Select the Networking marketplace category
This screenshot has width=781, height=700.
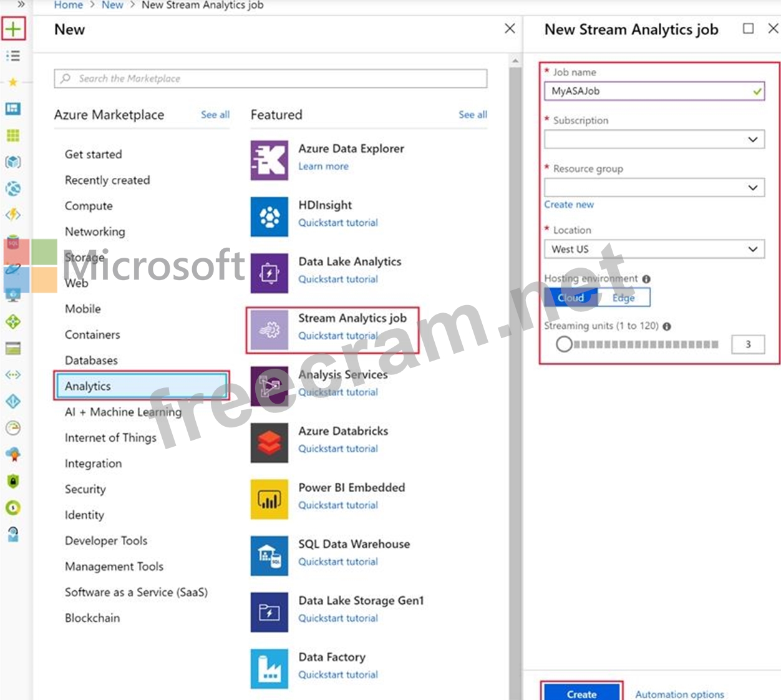pos(95,231)
